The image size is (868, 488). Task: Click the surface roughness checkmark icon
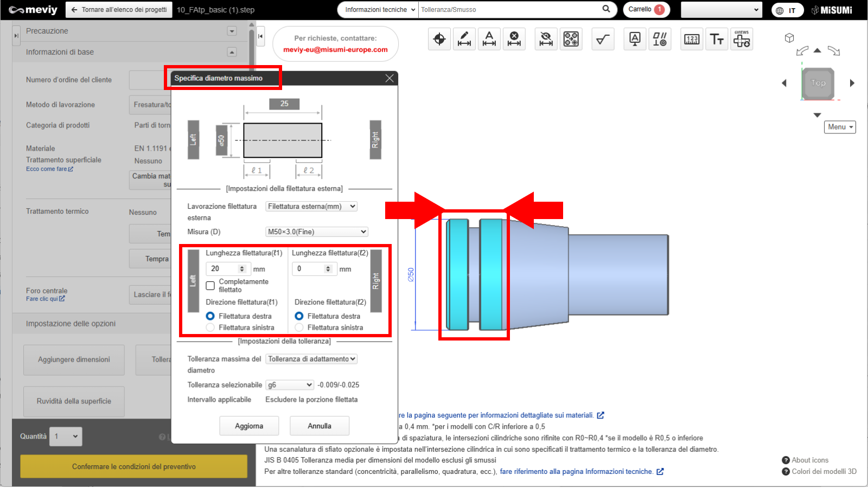[x=602, y=39]
